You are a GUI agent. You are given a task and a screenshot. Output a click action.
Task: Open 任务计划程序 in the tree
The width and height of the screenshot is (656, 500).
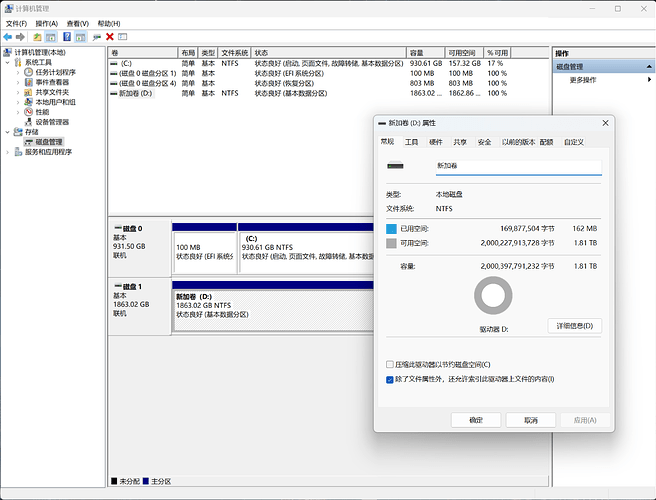tap(56, 72)
